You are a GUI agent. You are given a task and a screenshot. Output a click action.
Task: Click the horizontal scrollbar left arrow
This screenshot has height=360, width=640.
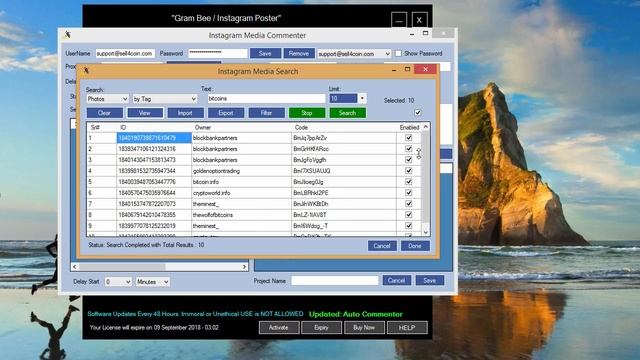75,267
